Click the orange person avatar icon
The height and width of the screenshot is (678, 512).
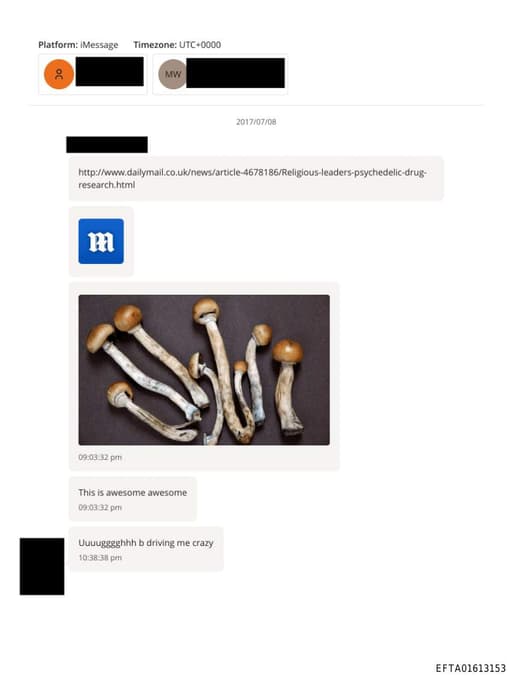pos(59,74)
